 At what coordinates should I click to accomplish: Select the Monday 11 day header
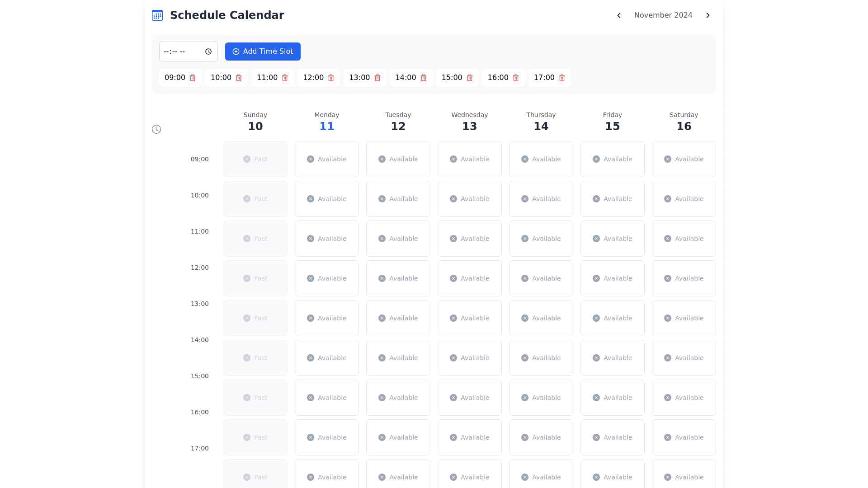click(x=326, y=122)
